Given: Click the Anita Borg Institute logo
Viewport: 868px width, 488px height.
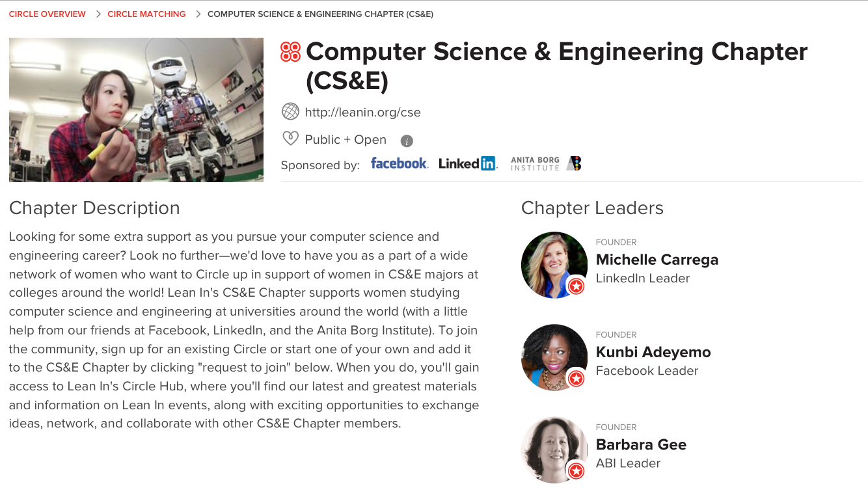Looking at the screenshot, I should click(x=546, y=163).
